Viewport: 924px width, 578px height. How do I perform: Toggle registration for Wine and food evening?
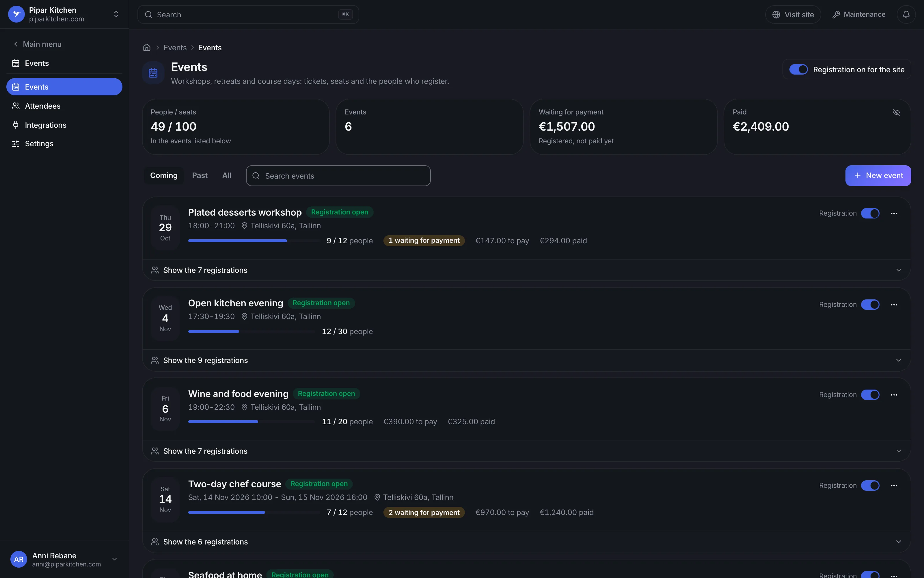(x=870, y=395)
